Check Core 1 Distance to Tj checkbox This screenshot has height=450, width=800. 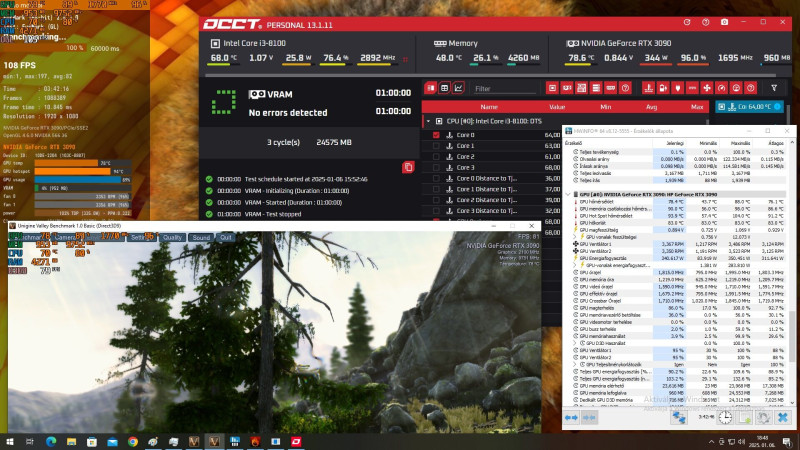pyautogui.click(x=436, y=189)
